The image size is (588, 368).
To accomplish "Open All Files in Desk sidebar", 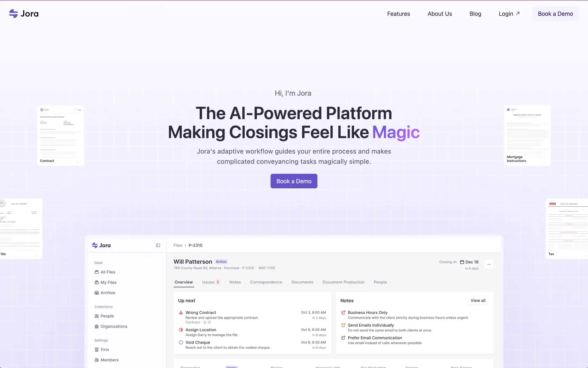I will [x=108, y=272].
